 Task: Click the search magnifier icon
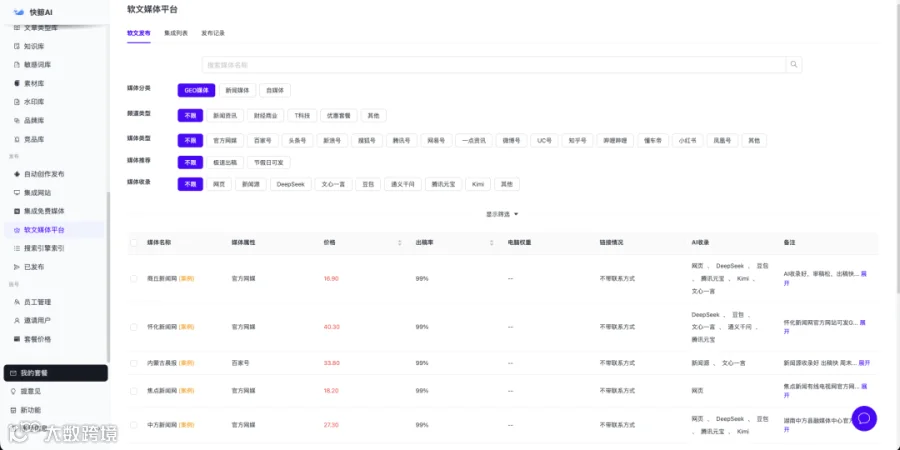[794, 65]
